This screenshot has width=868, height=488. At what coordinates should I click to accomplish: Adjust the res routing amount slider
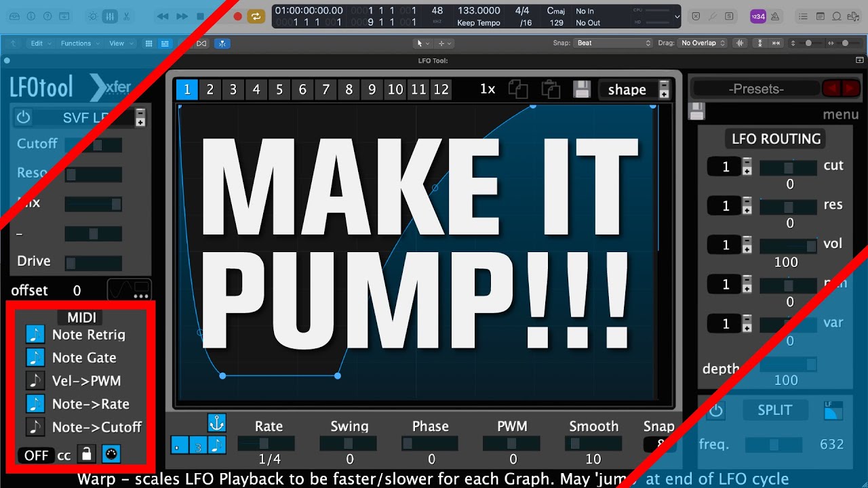788,207
